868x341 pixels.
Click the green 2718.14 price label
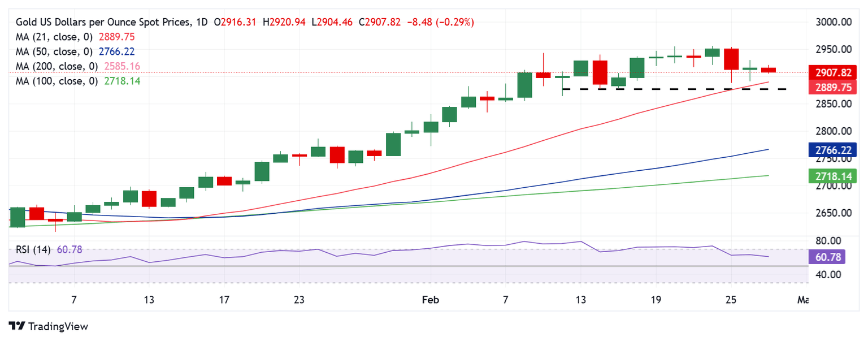834,176
